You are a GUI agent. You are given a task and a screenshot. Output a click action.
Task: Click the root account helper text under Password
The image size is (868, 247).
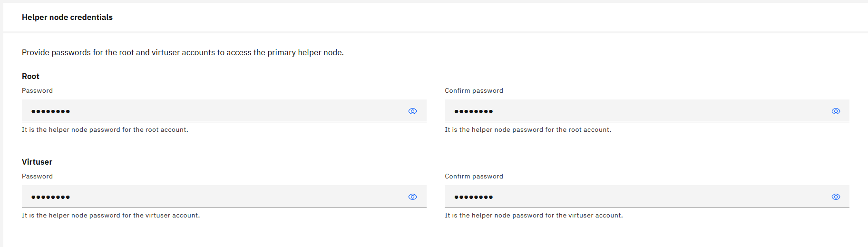pos(105,129)
